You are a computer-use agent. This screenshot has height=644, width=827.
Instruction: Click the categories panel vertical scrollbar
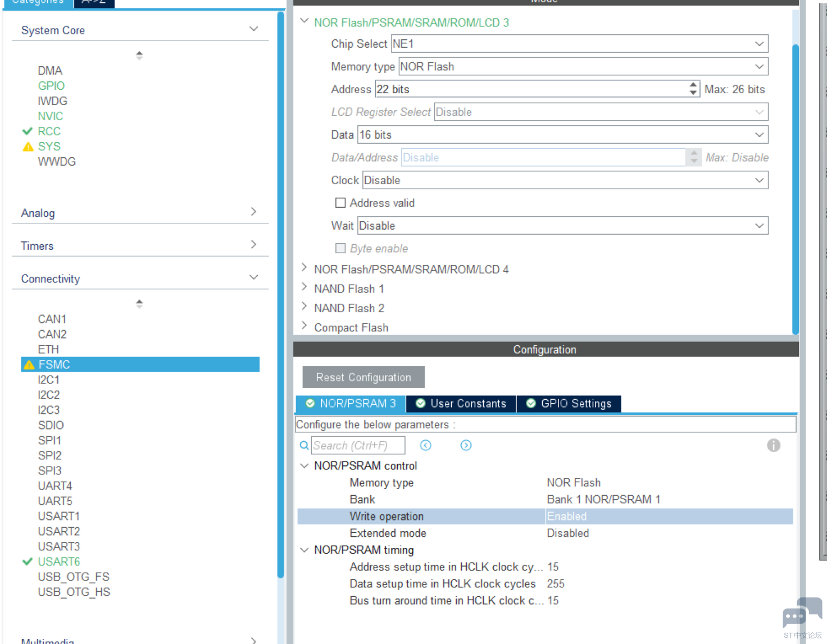point(281,295)
